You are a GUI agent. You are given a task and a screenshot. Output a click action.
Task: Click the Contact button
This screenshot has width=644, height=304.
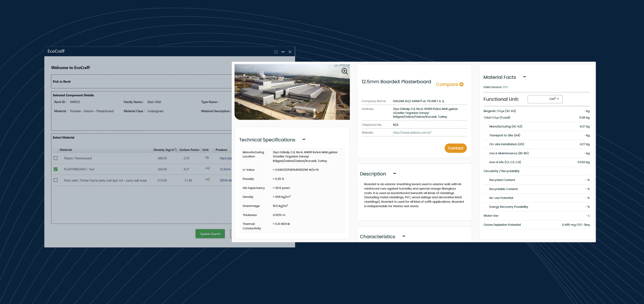click(456, 148)
